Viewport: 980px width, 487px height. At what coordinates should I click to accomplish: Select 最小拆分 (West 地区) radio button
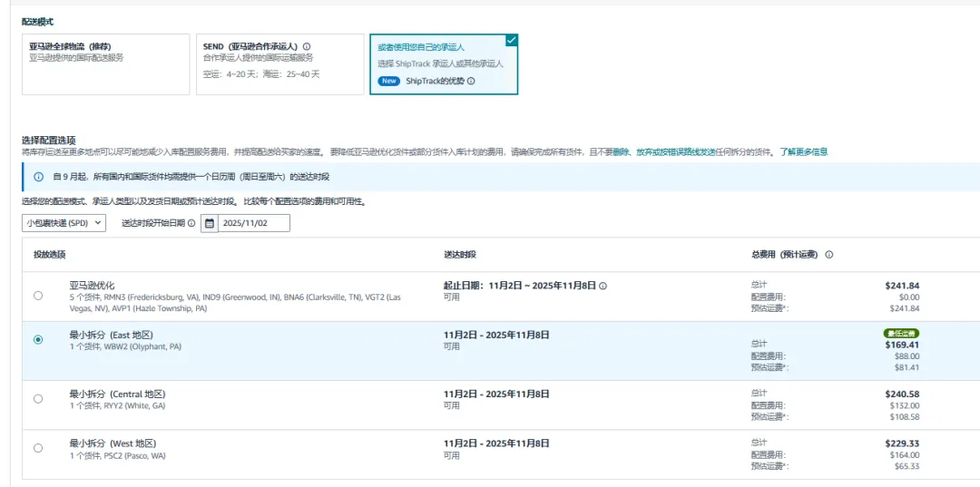pyautogui.click(x=38, y=448)
